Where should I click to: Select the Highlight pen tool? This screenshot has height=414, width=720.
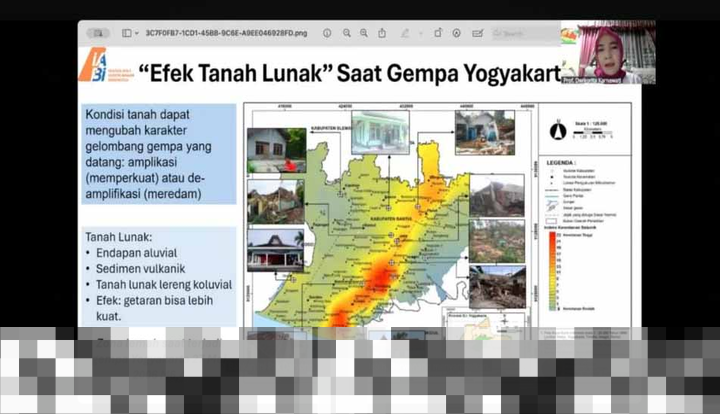pyautogui.click(x=407, y=33)
